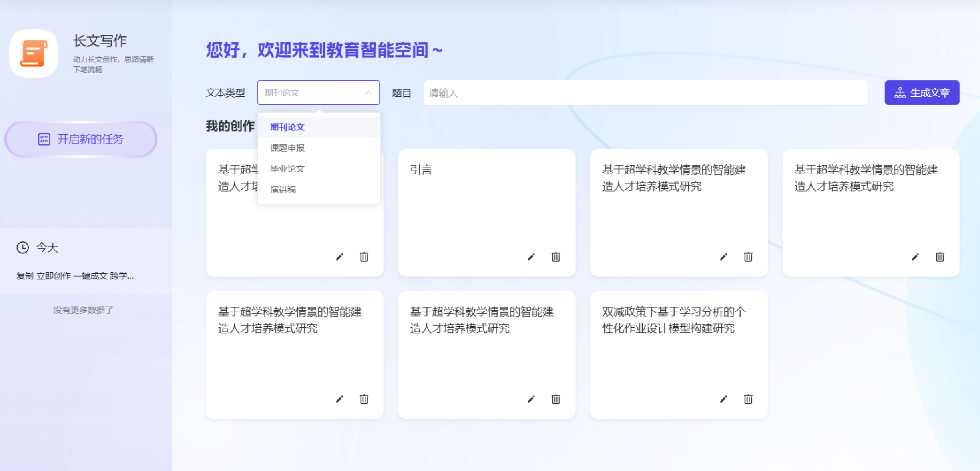Click the trash icon on the bottom-left card
Image resolution: width=980 pixels, height=471 pixels.
[x=364, y=399]
